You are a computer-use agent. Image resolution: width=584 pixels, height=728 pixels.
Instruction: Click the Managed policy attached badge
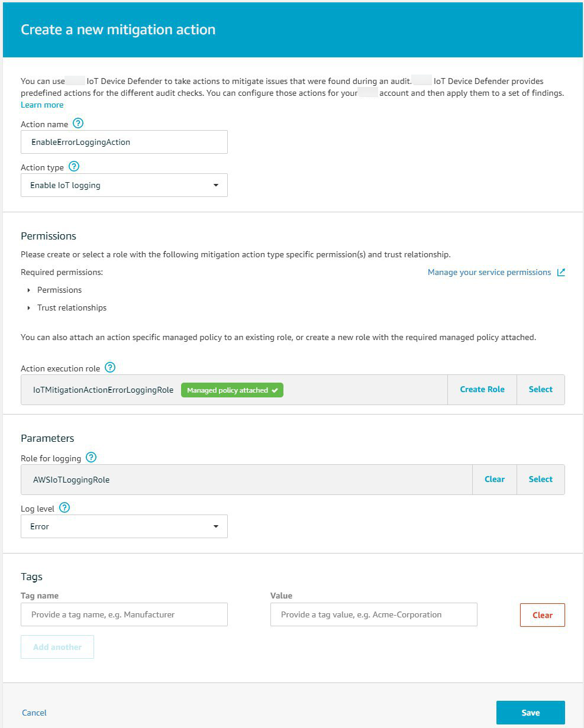[x=232, y=390]
